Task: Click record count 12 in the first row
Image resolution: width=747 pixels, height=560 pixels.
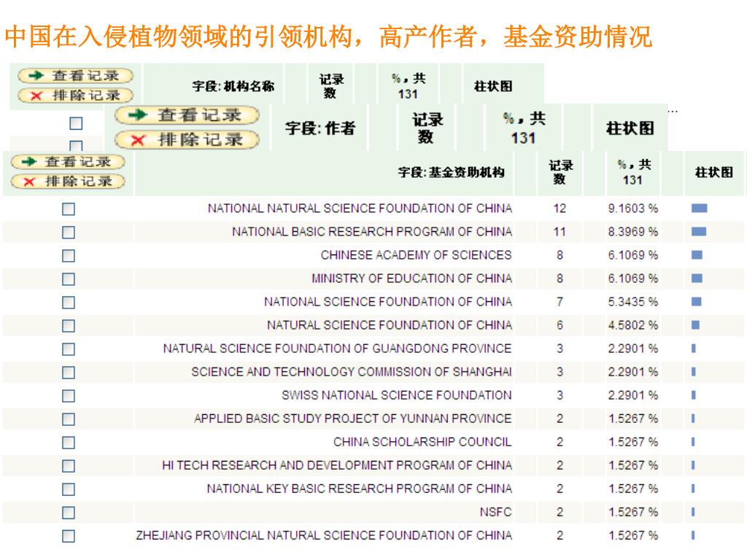Action: (x=560, y=208)
